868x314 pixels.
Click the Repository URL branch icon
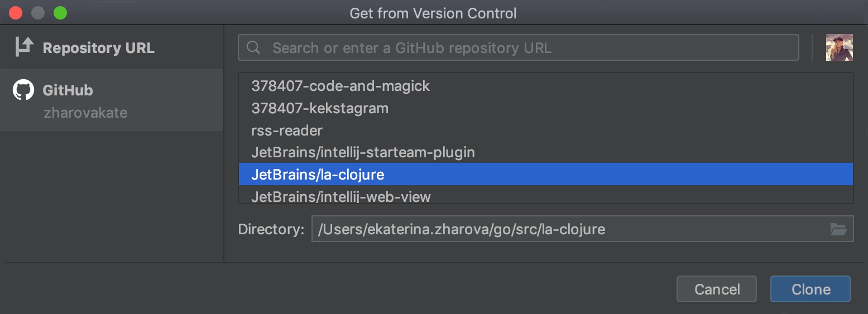pos(24,47)
